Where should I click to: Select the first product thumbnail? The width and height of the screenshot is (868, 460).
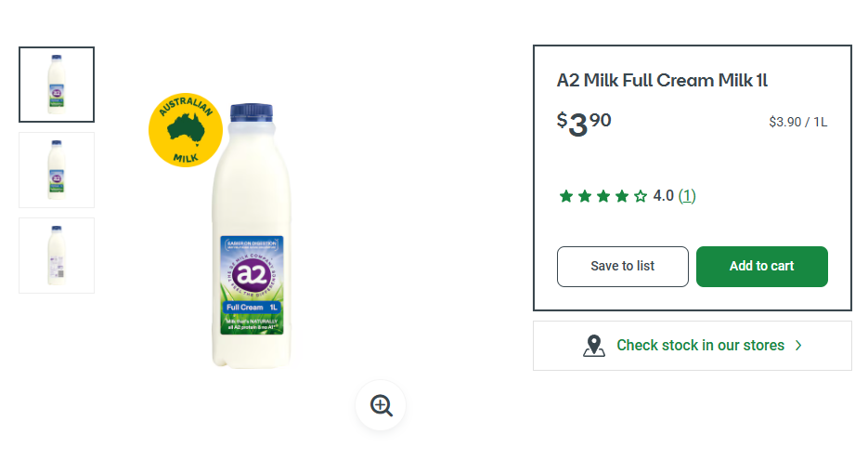click(x=57, y=85)
